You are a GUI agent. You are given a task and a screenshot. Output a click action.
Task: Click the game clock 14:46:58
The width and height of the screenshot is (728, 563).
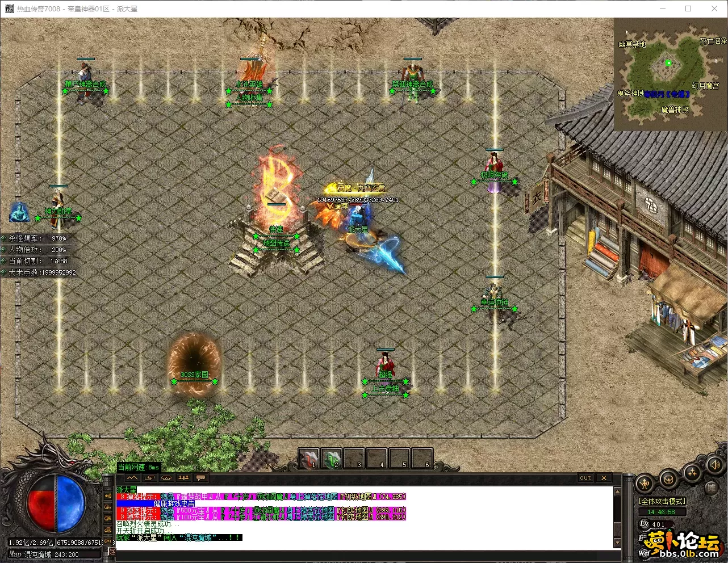pyautogui.click(x=662, y=512)
